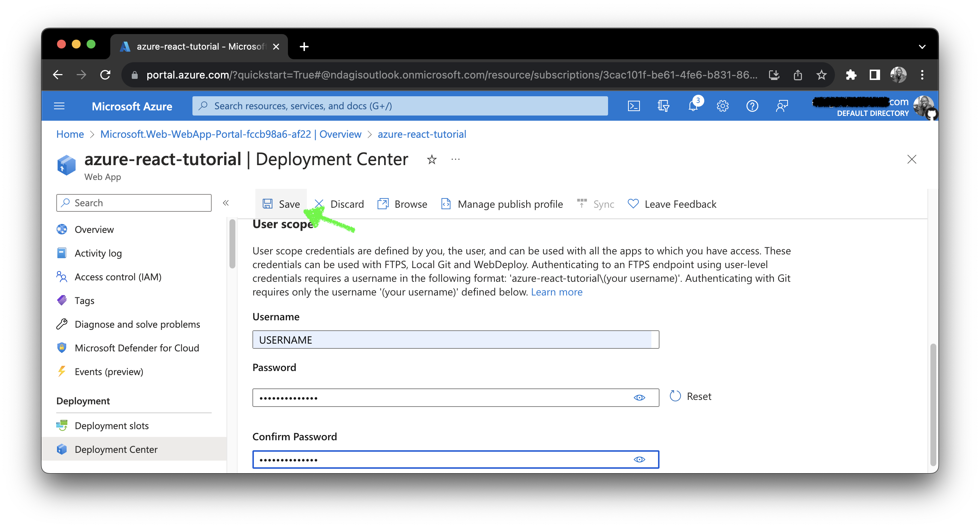Open Directories and subscriptions filter icon
Image resolution: width=980 pixels, height=528 pixels.
pos(663,106)
